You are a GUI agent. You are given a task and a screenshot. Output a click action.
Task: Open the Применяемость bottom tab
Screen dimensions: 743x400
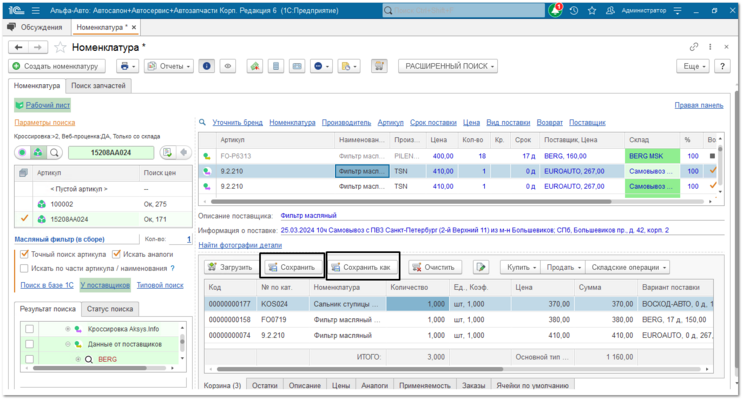pos(425,385)
